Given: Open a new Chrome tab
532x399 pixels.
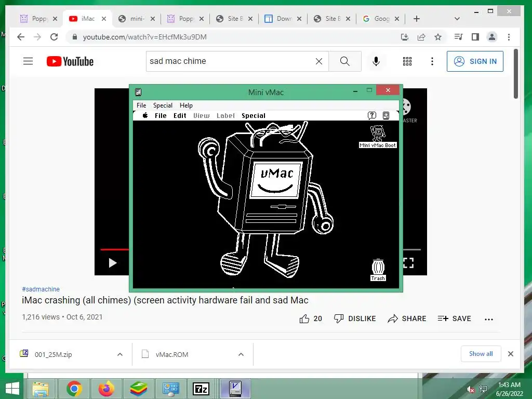Looking at the screenshot, I should (x=417, y=19).
